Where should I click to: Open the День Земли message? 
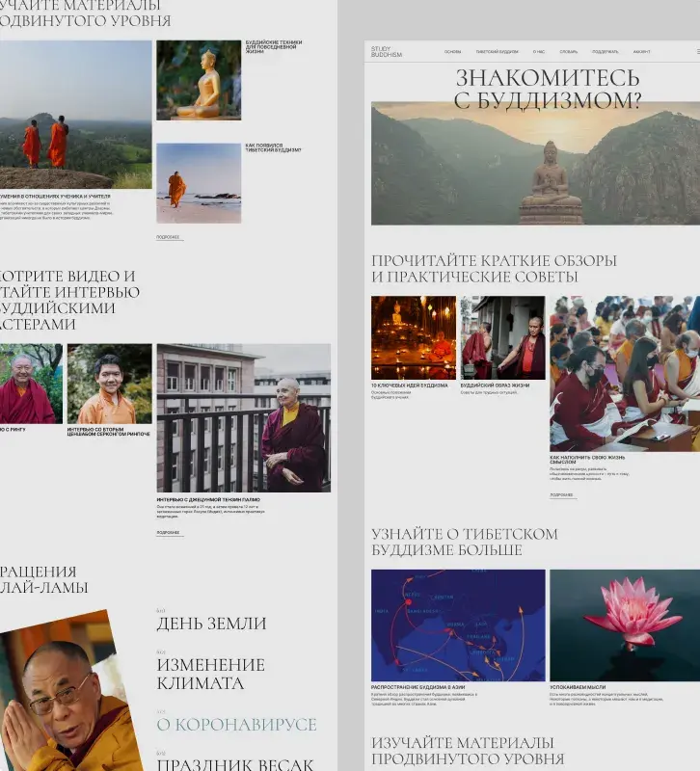tap(211, 624)
